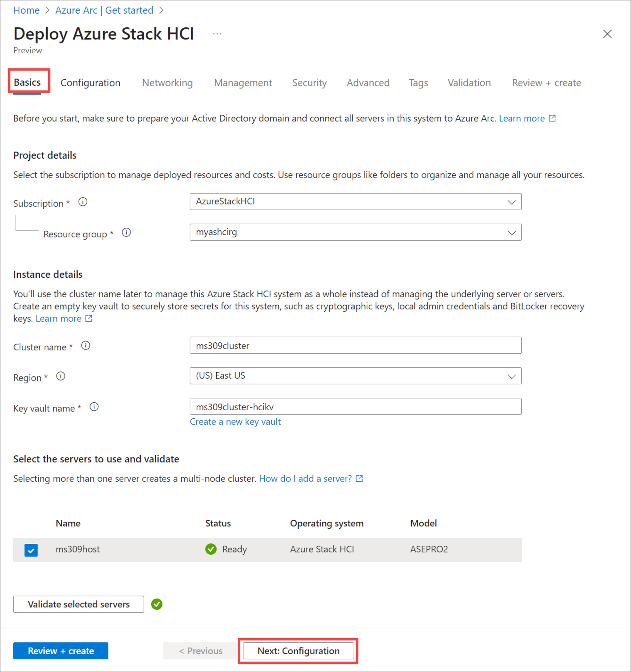
Task: Open the Validation tab
Action: point(469,83)
